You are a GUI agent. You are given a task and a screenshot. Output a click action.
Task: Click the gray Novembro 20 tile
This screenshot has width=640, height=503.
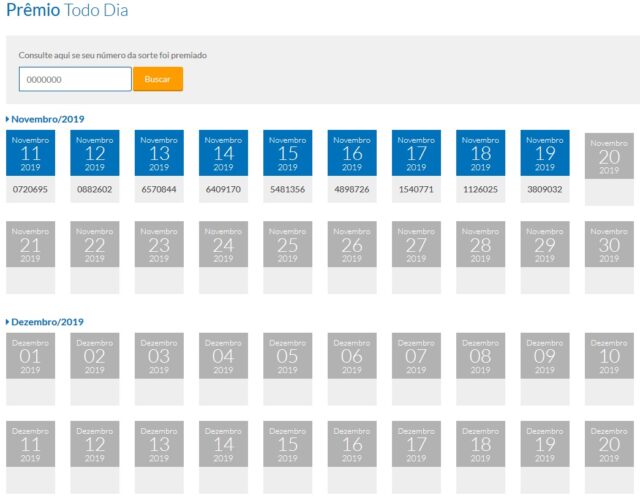tap(609, 156)
